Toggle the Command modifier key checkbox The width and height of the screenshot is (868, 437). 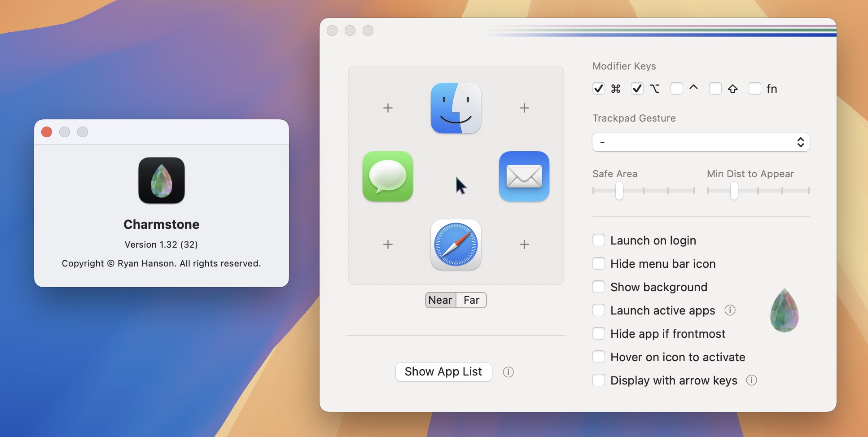(599, 89)
